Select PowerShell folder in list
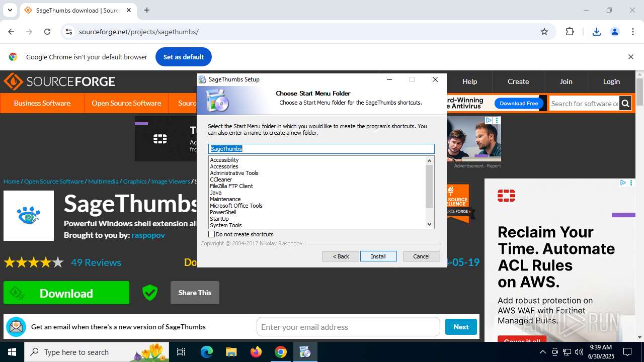 coord(223,212)
